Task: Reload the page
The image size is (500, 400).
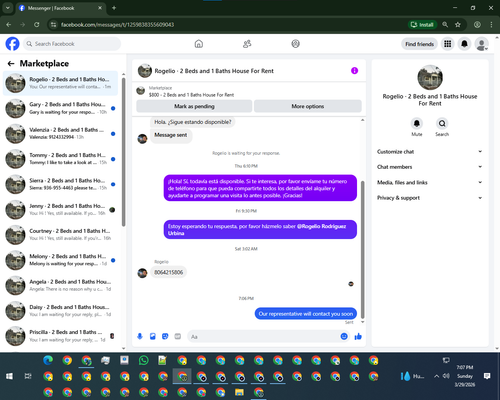Action: pyautogui.click(x=37, y=25)
